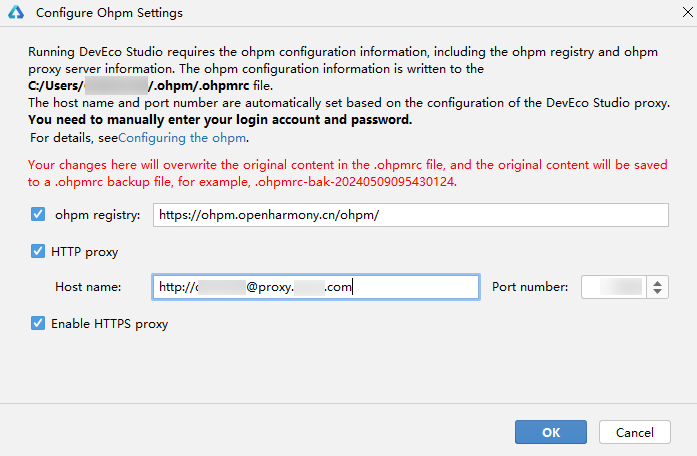The image size is (697, 456).
Task: Uncheck the ohpm registry checkbox
Action: point(38,214)
